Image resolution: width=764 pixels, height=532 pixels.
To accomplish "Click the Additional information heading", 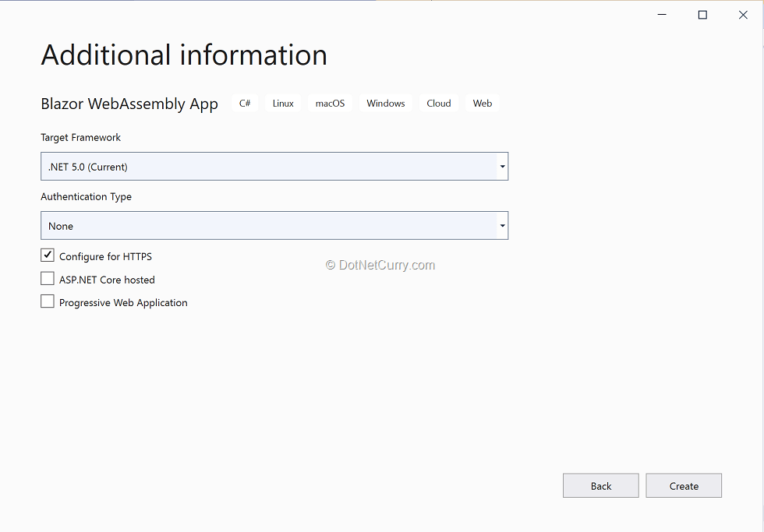I will pos(184,55).
